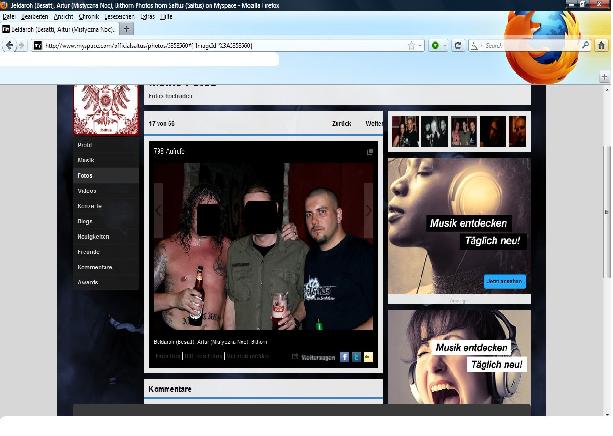Open Freunde in the sidebar

(x=106, y=252)
